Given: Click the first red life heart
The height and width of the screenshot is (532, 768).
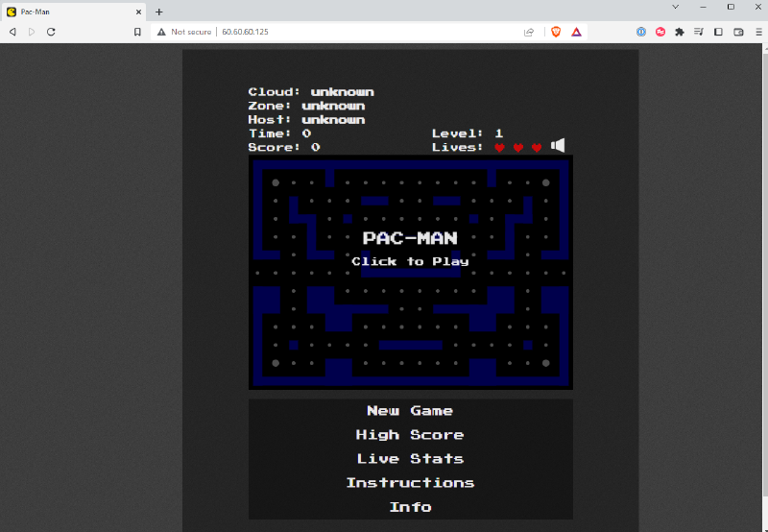Looking at the screenshot, I should 499,148.
